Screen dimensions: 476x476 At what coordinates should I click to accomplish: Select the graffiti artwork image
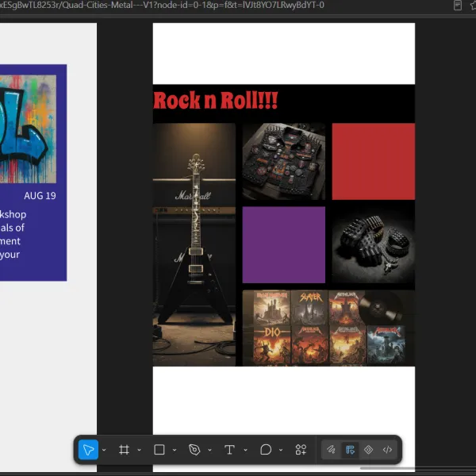click(x=28, y=129)
